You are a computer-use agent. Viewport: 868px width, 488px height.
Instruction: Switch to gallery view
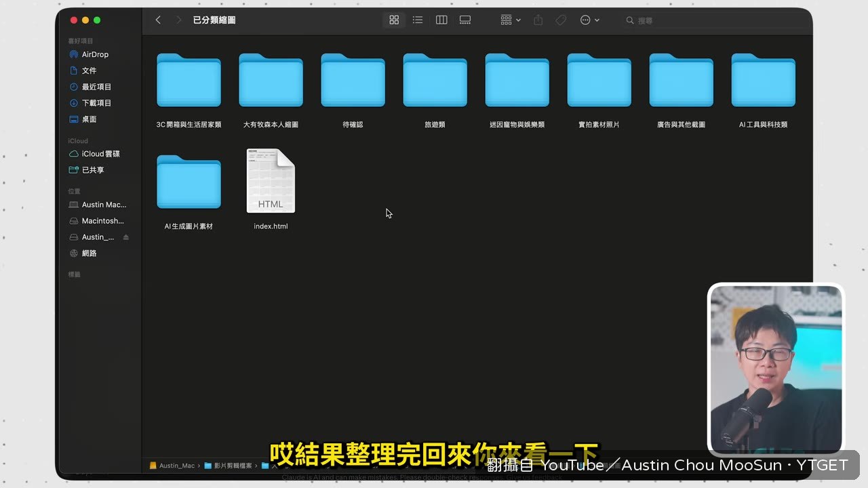(465, 20)
